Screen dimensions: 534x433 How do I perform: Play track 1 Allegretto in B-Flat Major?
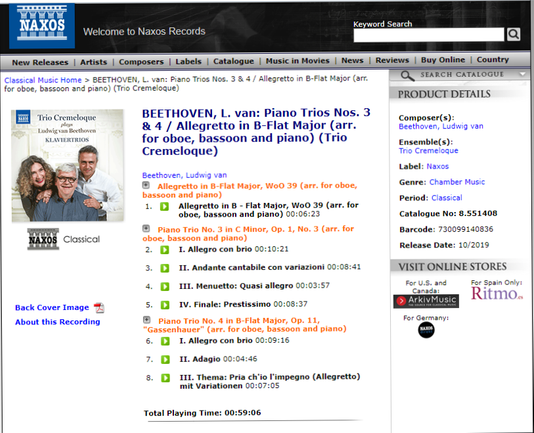tap(164, 206)
